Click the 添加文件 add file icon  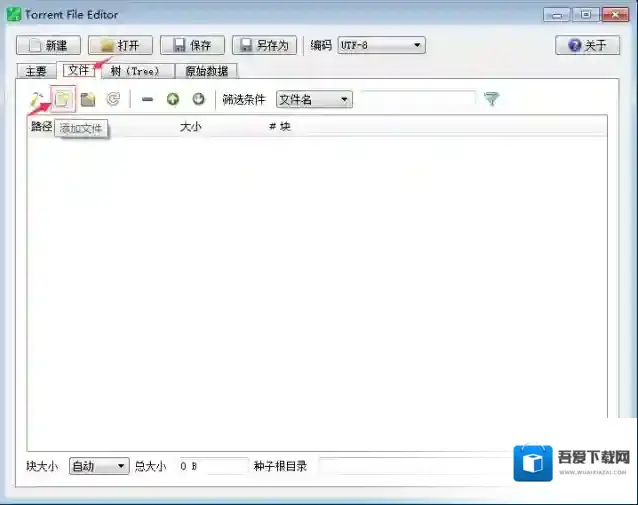[63, 99]
